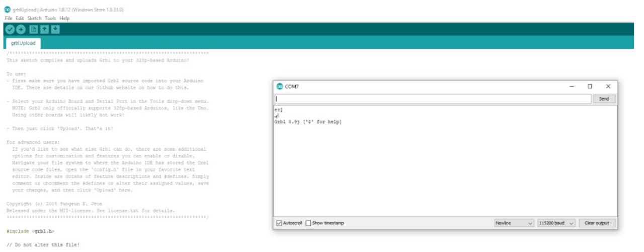The width and height of the screenshot is (644, 252).
Task: Close the COM7 serial monitor window
Action: point(608,87)
